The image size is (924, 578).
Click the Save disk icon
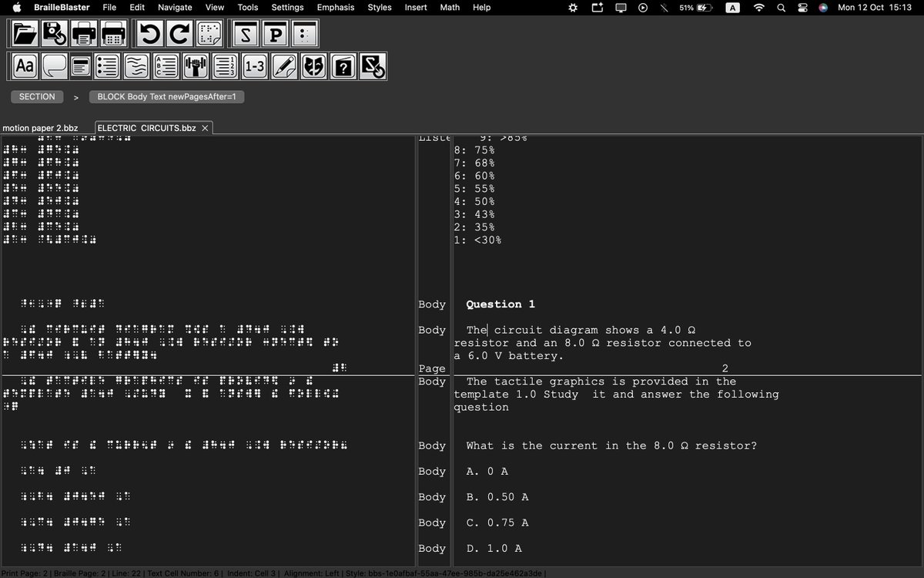(54, 34)
